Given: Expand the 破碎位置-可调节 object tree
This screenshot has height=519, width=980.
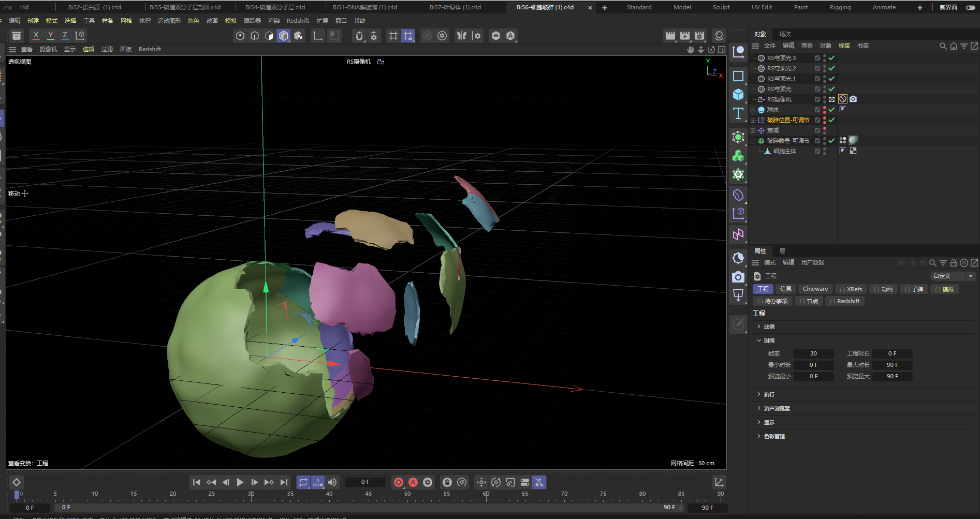Looking at the screenshot, I should click(753, 120).
